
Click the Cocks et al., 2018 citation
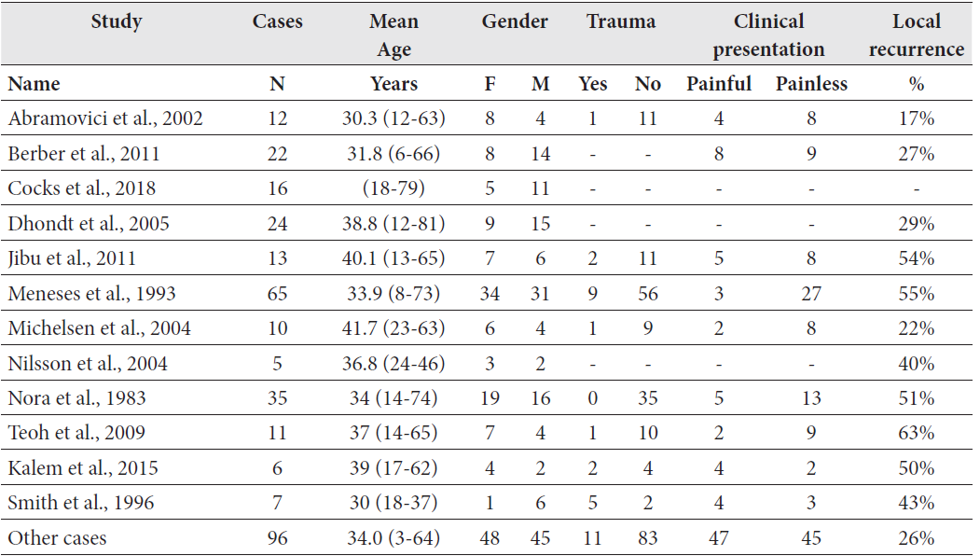pos(82,188)
